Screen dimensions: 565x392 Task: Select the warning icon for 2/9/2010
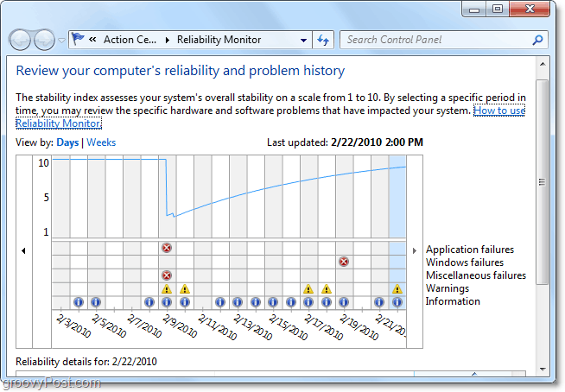(167, 289)
